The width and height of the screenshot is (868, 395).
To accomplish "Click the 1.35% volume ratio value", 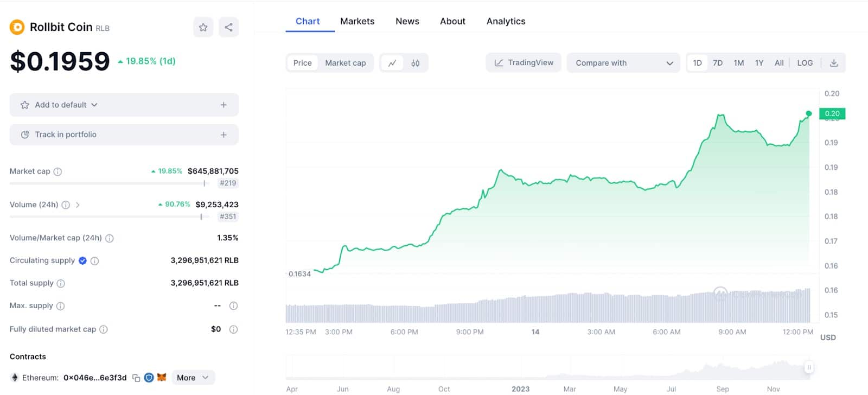I will coord(228,238).
